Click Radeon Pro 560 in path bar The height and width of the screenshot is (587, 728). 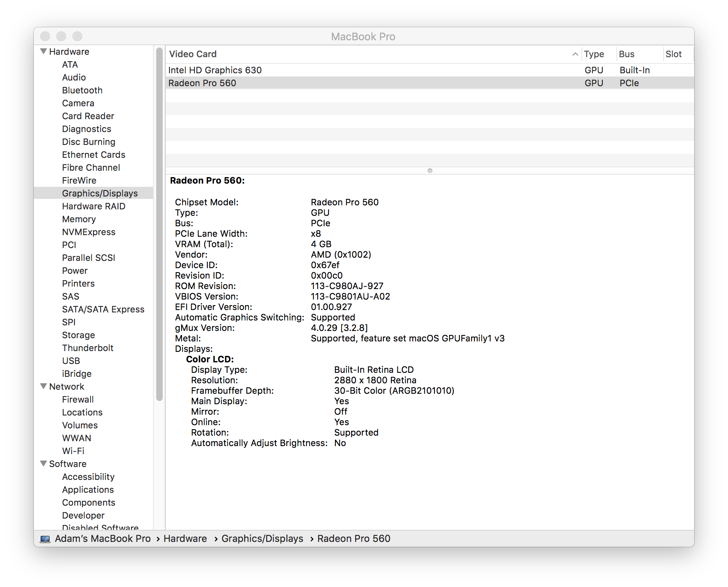tap(354, 539)
